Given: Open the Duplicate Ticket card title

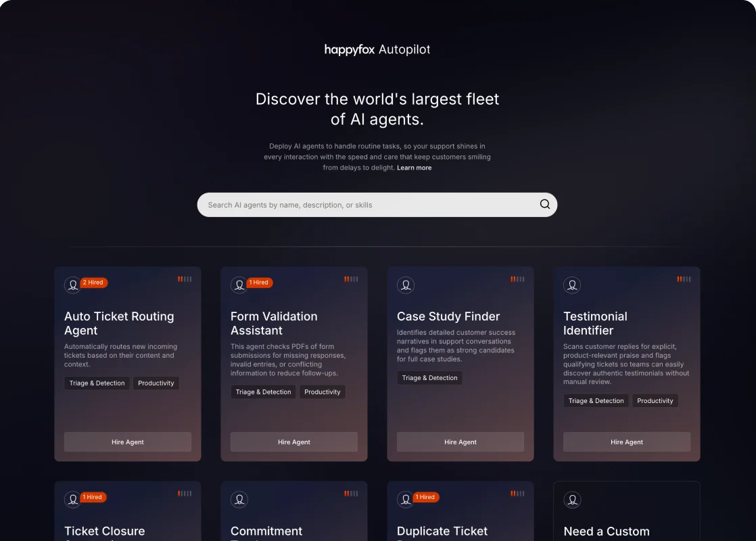Looking at the screenshot, I should (x=442, y=532).
